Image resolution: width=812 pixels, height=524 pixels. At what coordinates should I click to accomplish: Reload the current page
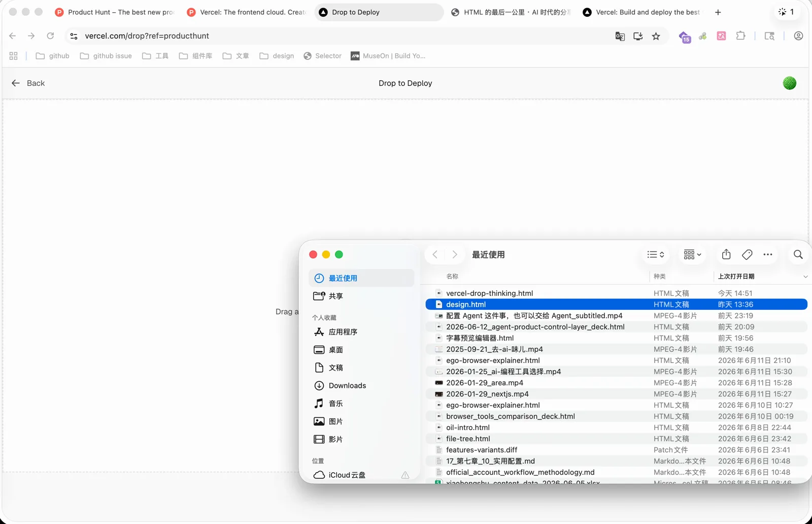click(50, 36)
